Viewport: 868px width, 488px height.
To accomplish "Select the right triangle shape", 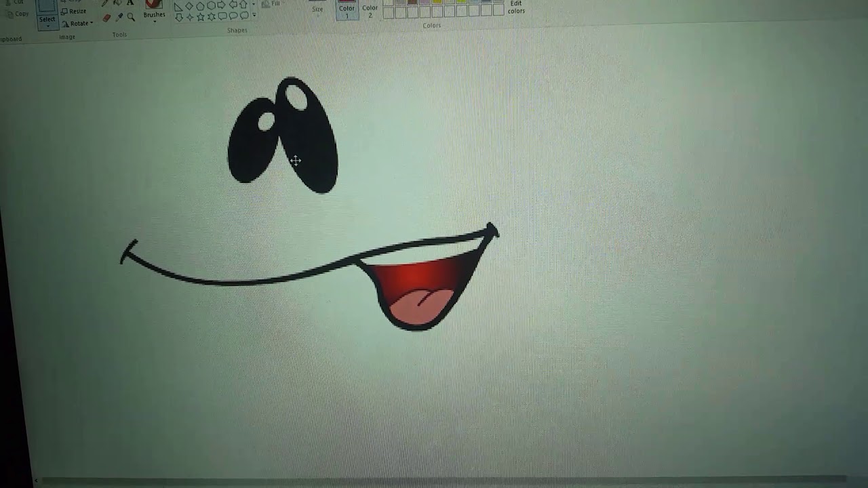I will click(178, 7).
